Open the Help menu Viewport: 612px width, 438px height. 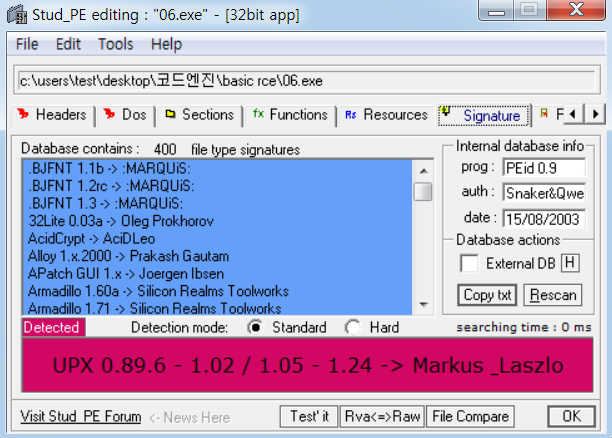[166, 44]
